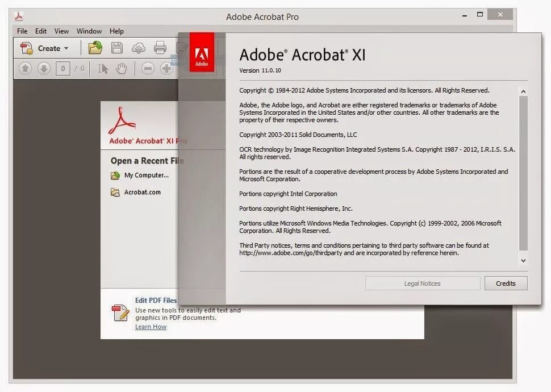Open My Computer... recent file link
This screenshot has width=551, height=392.
pos(147,175)
